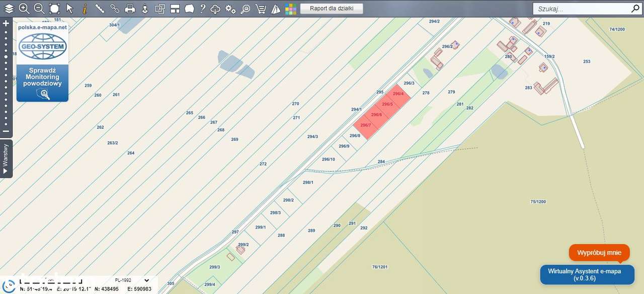Click parcel label 296/9
644x294 pixels.
pos(344,146)
